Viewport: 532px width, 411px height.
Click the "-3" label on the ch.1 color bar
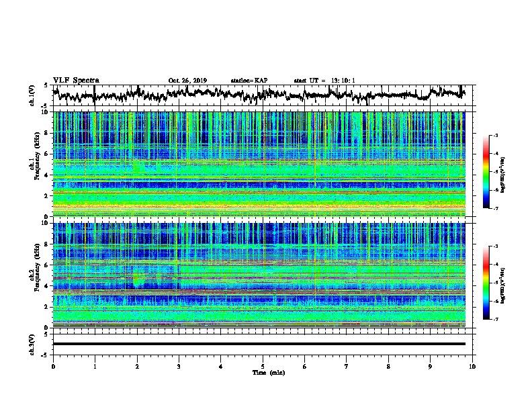(495, 136)
